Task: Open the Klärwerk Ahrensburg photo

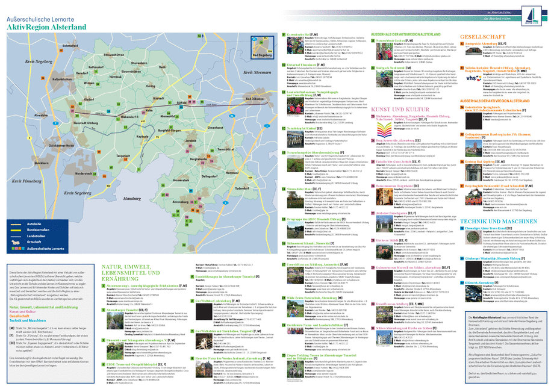Action: 473,293
